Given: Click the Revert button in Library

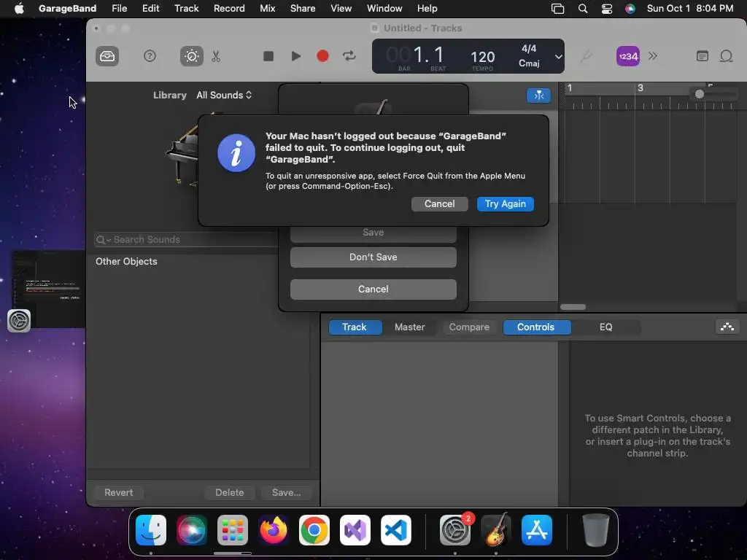Looking at the screenshot, I should pyautogui.click(x=119, y=492).
